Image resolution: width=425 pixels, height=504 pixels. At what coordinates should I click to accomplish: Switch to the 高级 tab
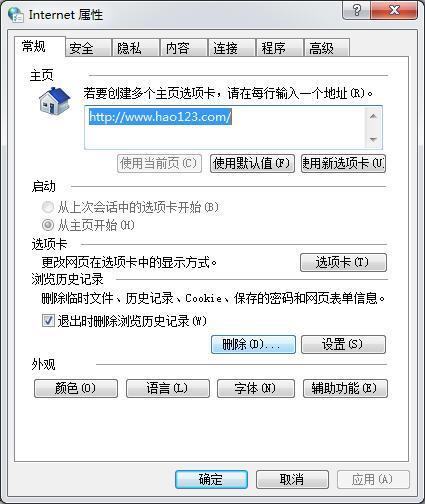click(x=327, y=48)
